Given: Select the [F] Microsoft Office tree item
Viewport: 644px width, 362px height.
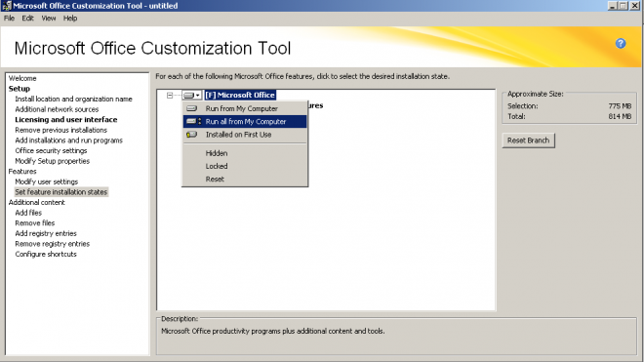Looking at the screenshot, I should pos(240,95).
